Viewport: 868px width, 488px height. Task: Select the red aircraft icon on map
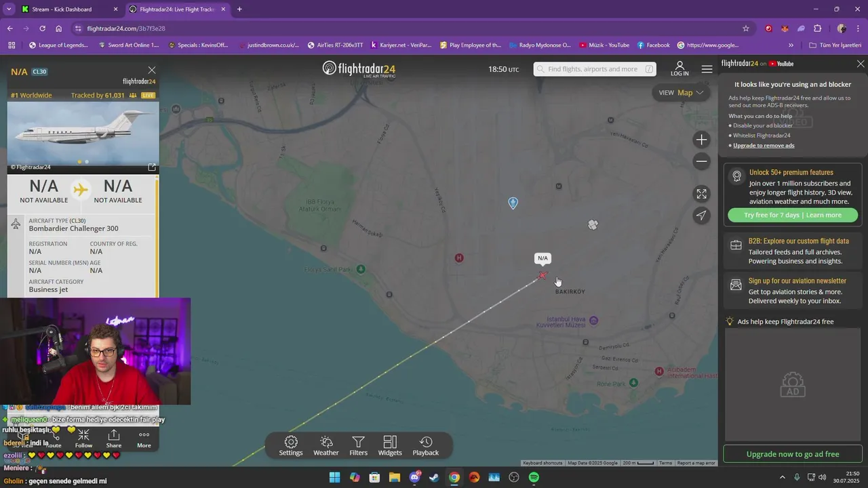[x=542, y=275]
